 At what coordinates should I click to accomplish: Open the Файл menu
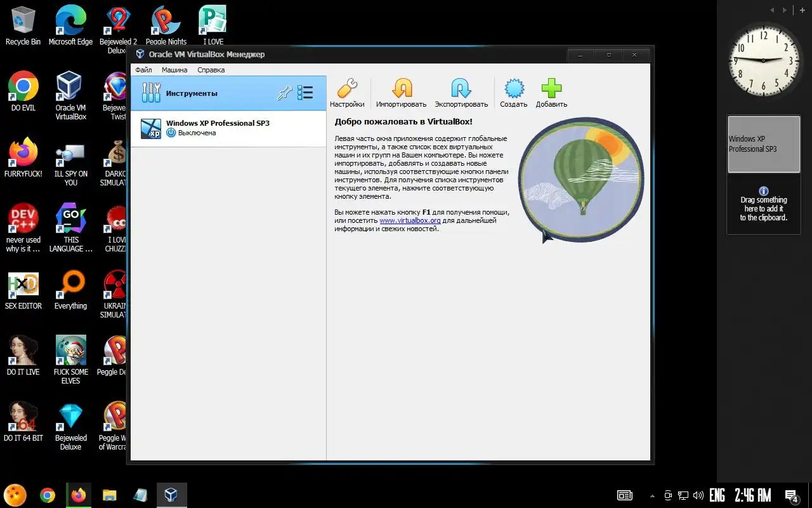click(143, 70)
